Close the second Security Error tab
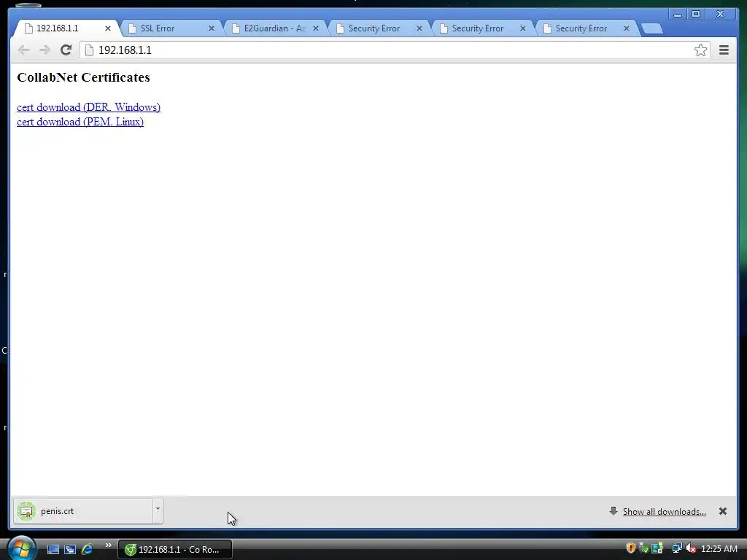 522,28
